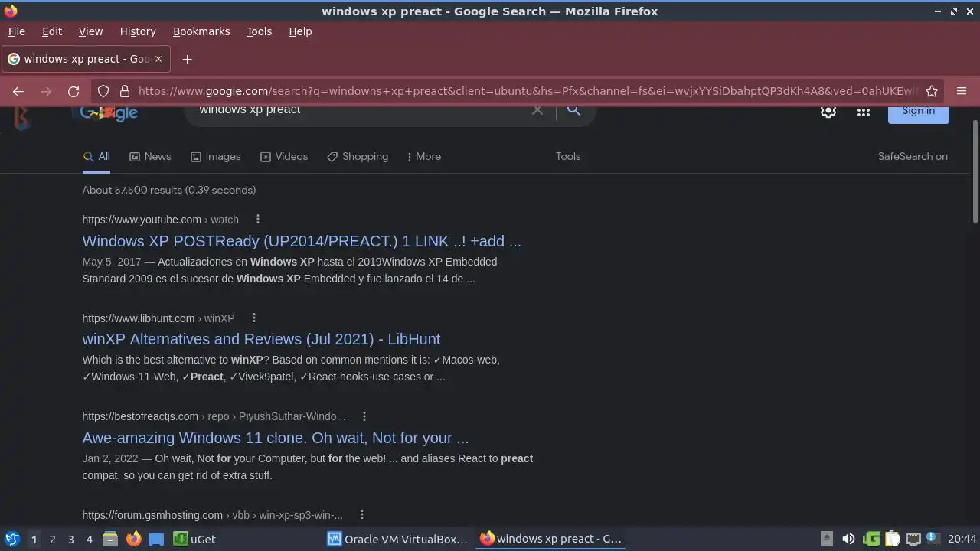Image resolution: width=980 pixels, height=551 pixels.
Task: Click the clock showing 20:44
Action: (x=962, y=539)
